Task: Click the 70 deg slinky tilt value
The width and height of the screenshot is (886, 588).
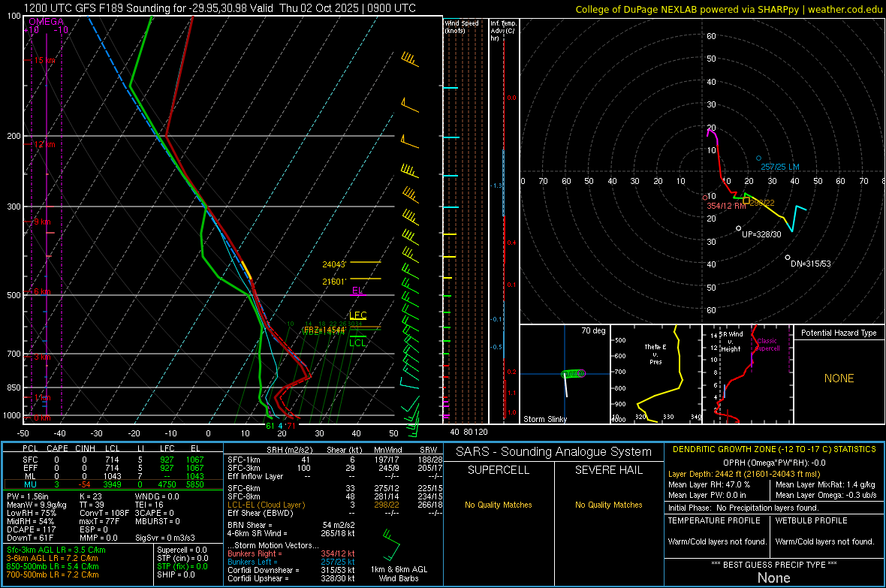Action: [593, 330]
